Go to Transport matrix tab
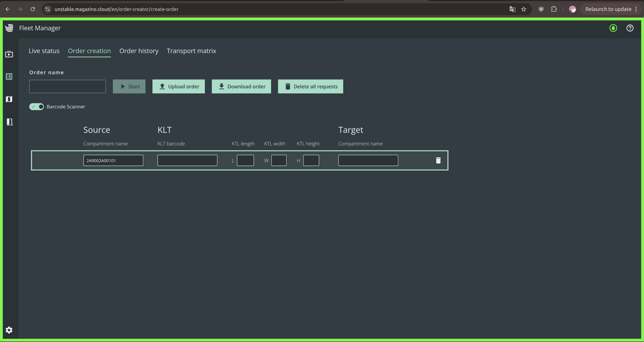 coord(191,51)
